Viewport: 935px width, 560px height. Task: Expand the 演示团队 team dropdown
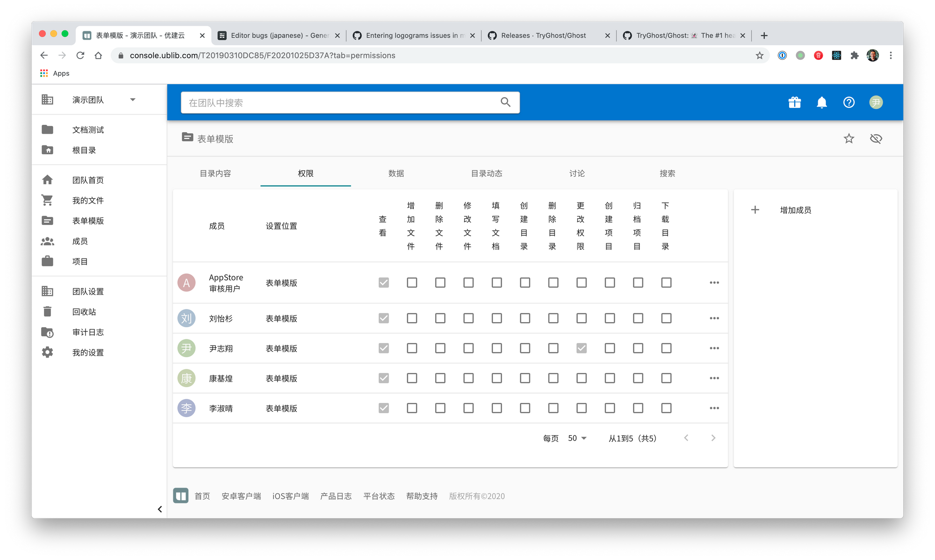tap(133, 100)
